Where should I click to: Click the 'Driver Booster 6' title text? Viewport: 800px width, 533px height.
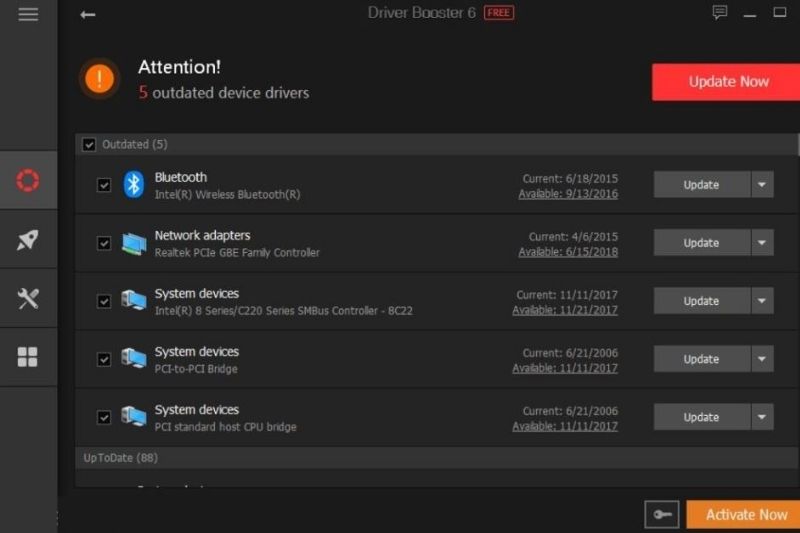point(421,13)
